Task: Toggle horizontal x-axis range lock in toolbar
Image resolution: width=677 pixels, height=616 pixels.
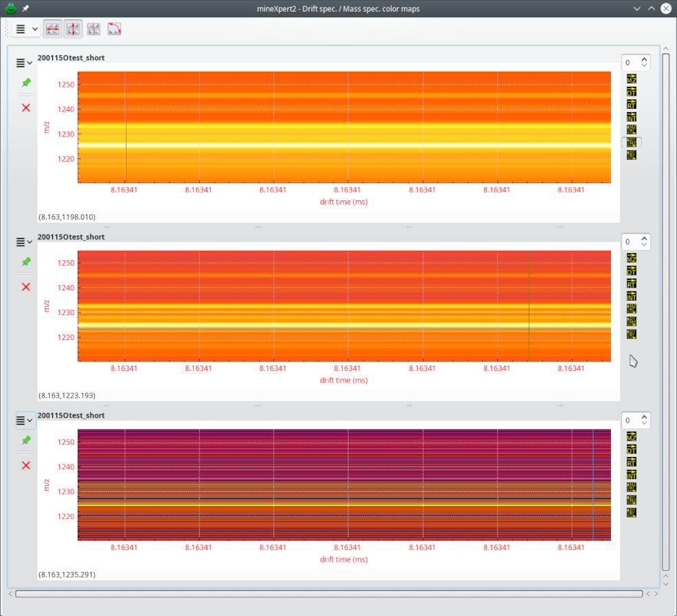Action: click(x=52, y=29)
